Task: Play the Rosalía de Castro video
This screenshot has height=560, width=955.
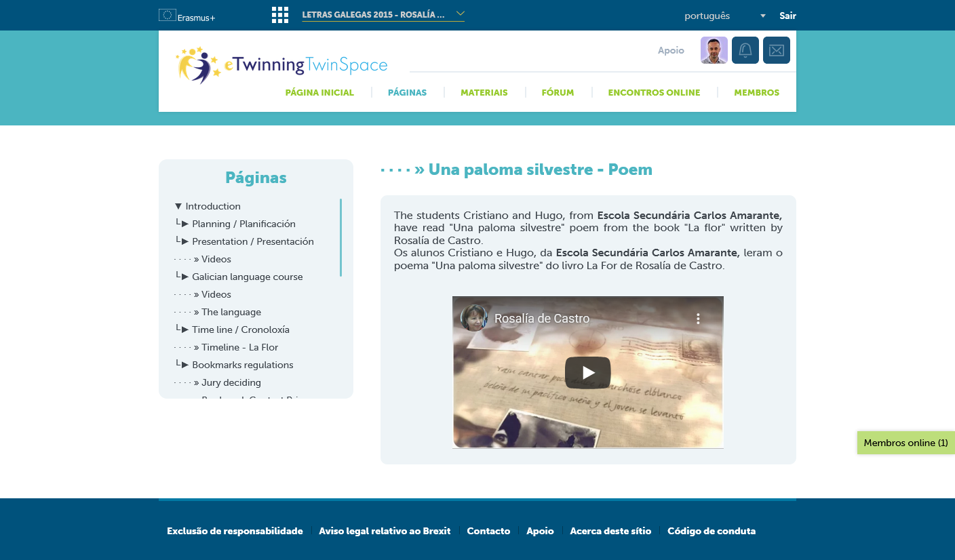Action: (588, 372)
